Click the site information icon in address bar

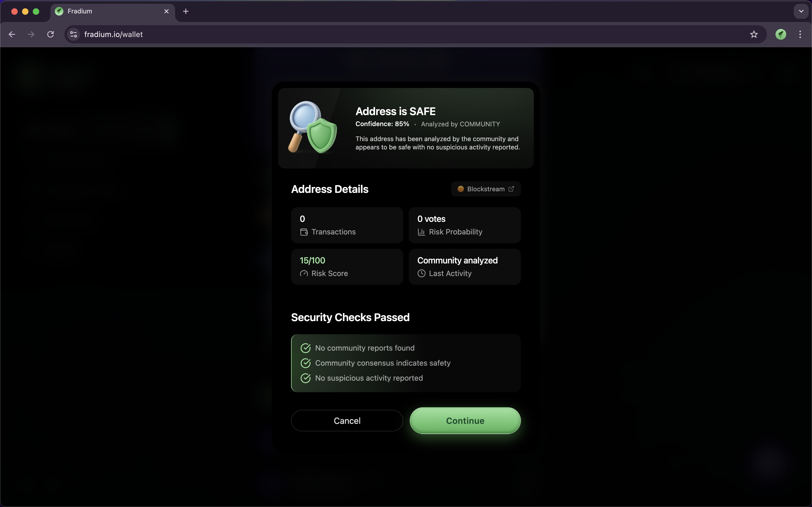(x=74, y=34)
